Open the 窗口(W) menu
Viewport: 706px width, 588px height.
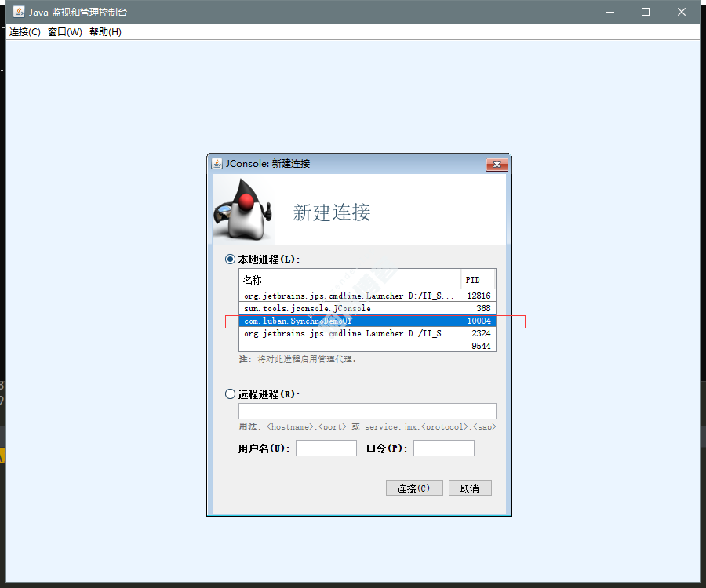pyautogui.click(x=65, y=32)
